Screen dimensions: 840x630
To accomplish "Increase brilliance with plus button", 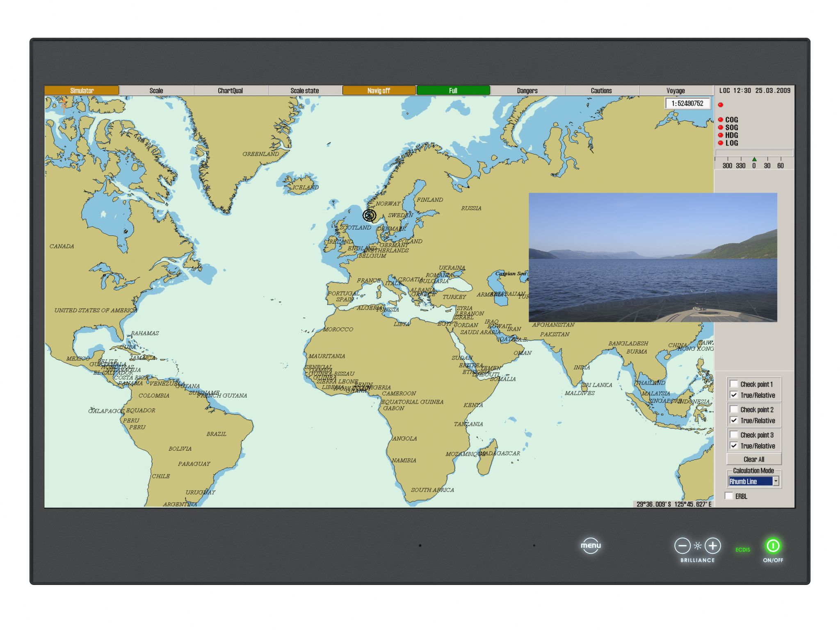I will click(713, 546).
